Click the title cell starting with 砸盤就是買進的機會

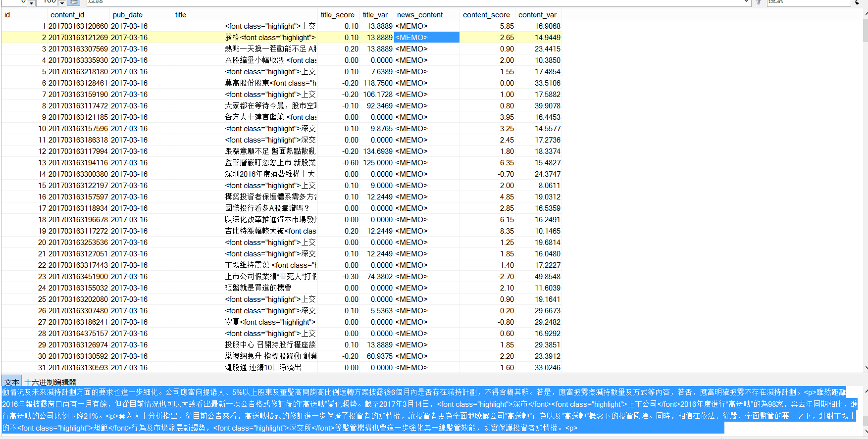tap(258, 288)
